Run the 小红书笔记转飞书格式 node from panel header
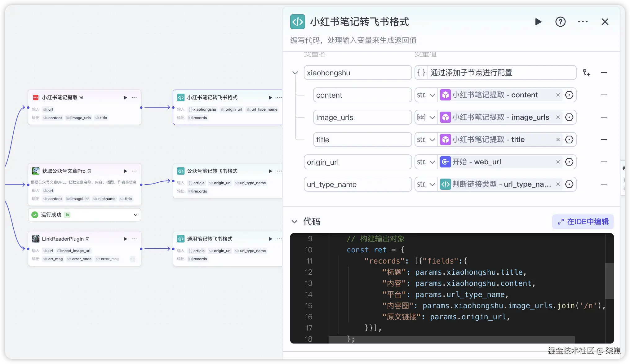The width and height of the screenshot is (630, 364). click(538, 22)
